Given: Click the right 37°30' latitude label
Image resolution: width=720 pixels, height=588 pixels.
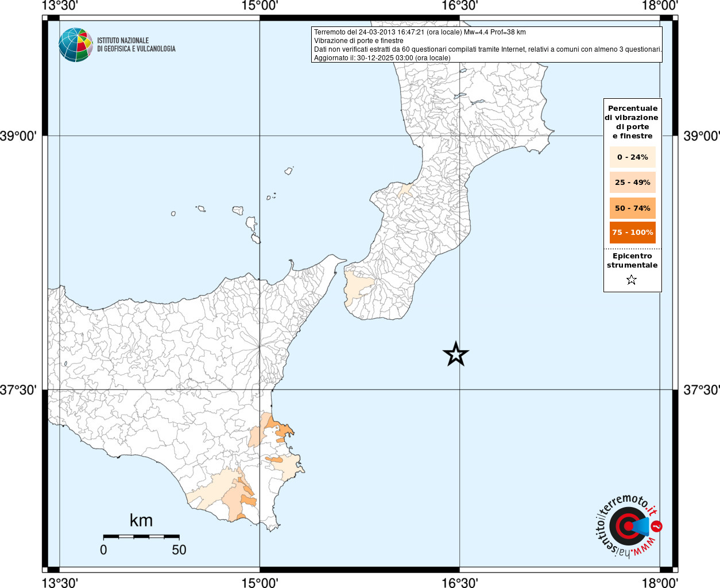Looking at the screenshot, I should coord(702,390).
